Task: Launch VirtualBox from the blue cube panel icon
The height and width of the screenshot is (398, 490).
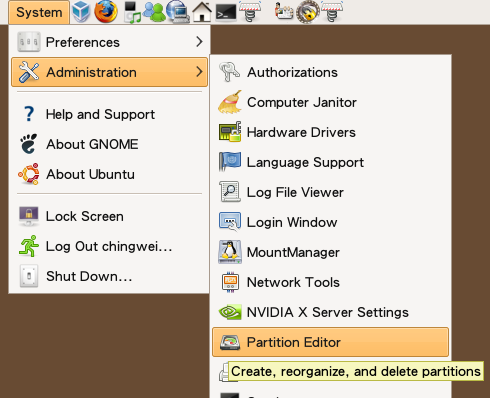Action: 82,11
